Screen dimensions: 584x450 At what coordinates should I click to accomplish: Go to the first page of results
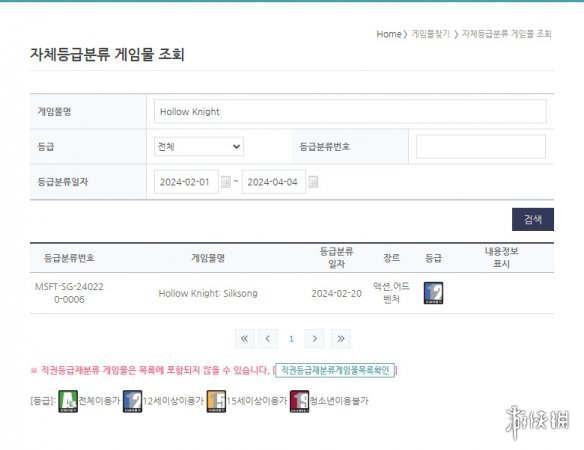tap(244, 339)
